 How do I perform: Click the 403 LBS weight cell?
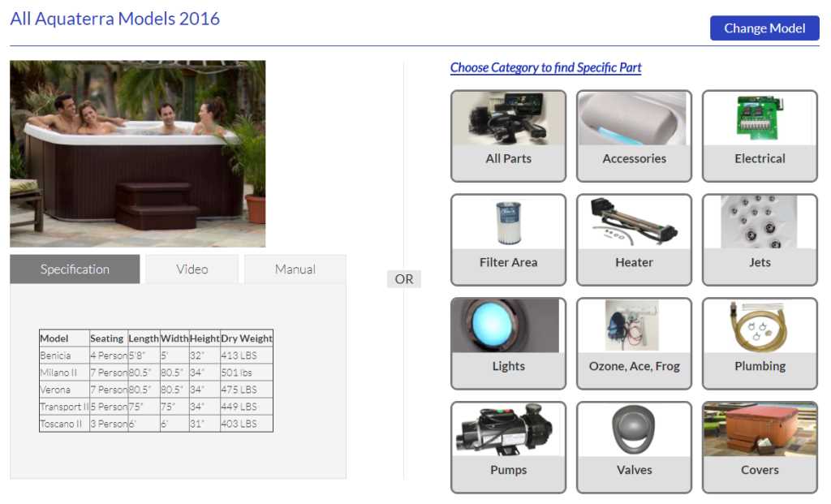(247, 424)
